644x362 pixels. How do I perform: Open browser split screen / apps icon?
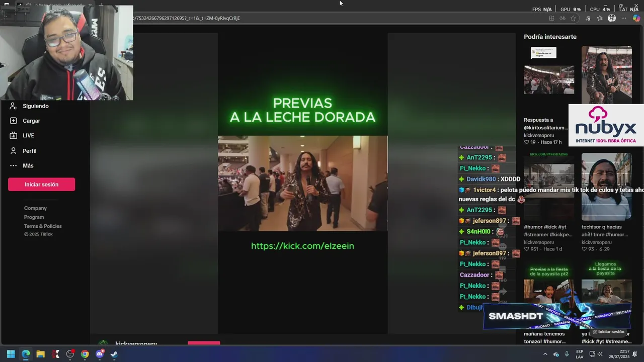[x=551, y=18]
